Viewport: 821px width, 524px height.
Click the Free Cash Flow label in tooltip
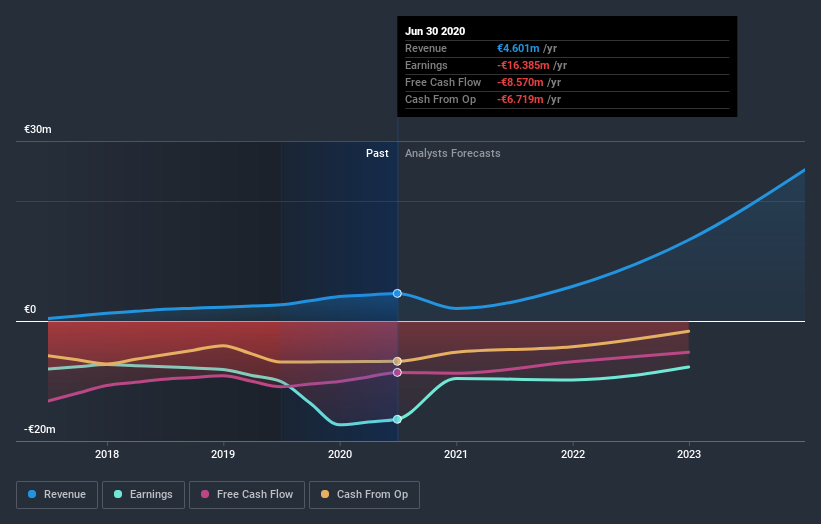click(443, 82)
